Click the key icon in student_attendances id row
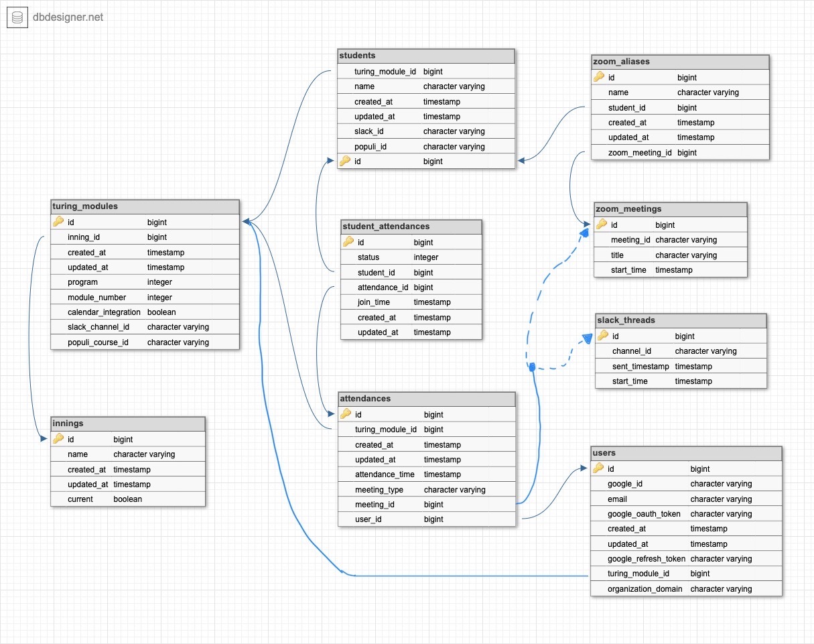 [348, 242]
